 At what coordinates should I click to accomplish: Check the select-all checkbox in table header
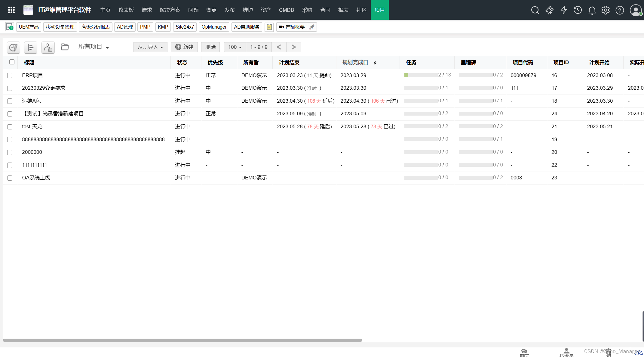(x=12, y=62)
